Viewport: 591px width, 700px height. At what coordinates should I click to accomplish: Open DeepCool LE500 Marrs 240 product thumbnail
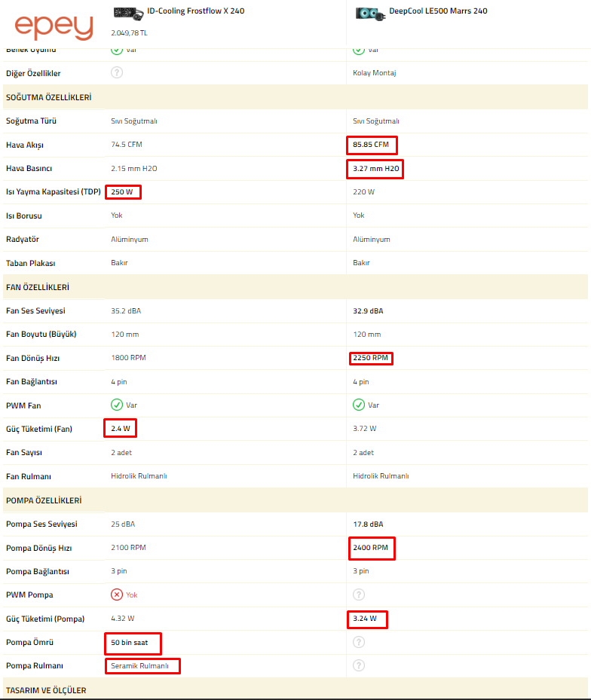point(370,14)
